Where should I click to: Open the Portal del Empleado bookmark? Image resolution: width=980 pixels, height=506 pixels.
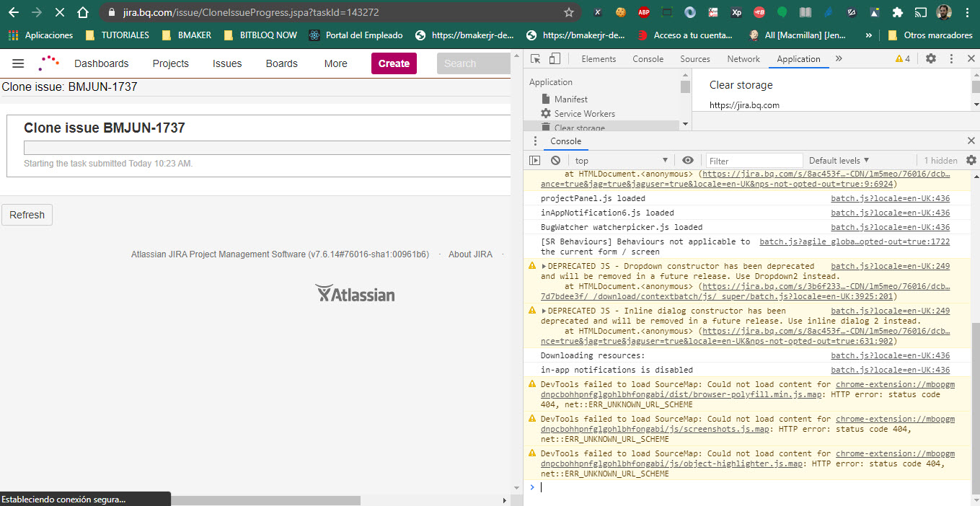pos(356,35)
